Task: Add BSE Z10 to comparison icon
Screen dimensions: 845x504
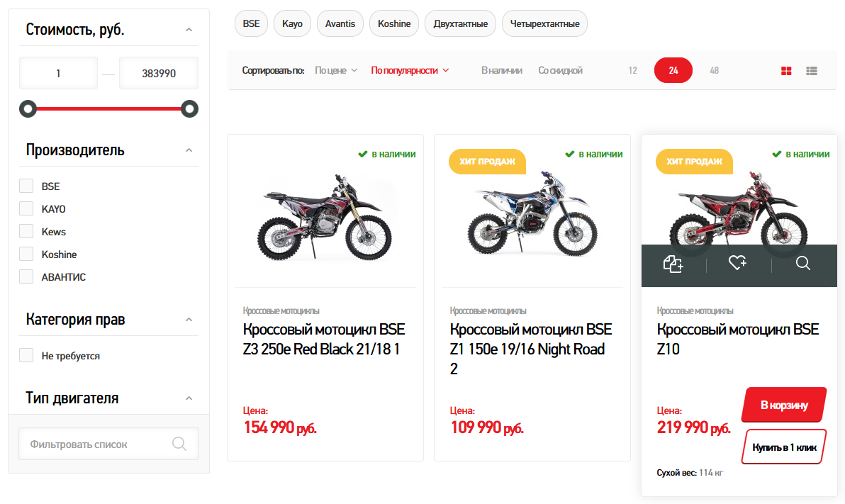Action: coord(673,264)
